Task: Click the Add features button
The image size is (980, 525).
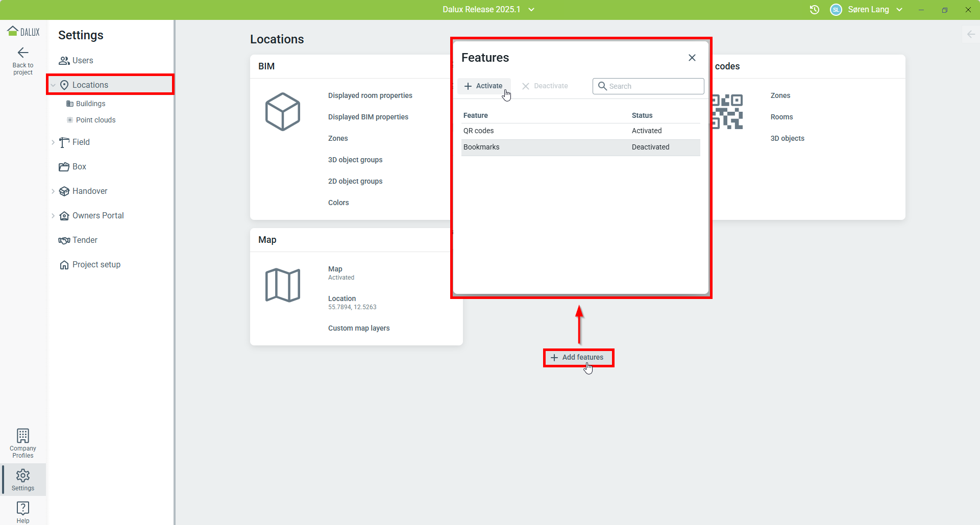Action: [578, 358]
